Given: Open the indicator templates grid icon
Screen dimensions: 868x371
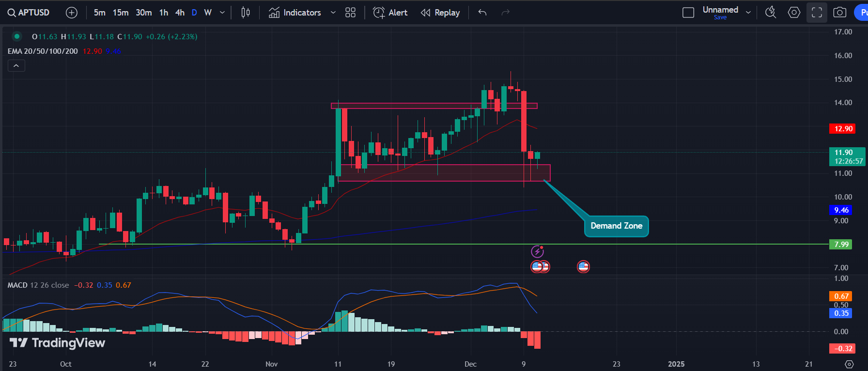Looking at the screenshot, I should point(351,13).
